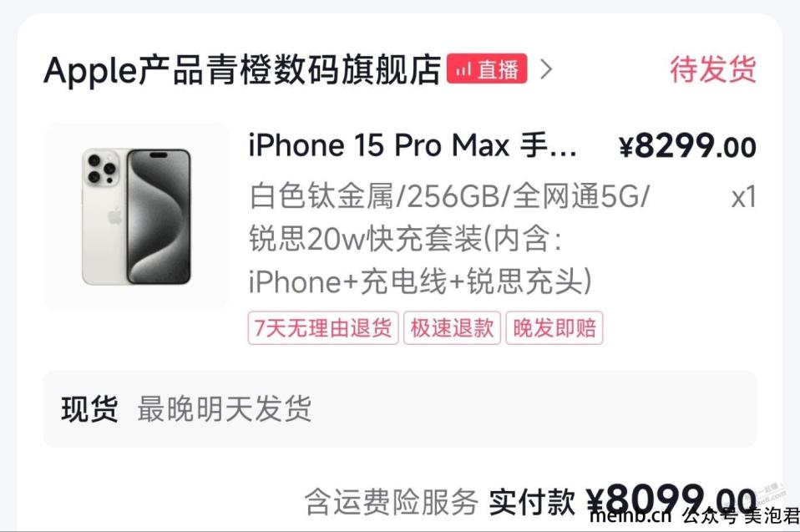Select the 最晚明天发货 delivery text
Viewport: 800px width, 532px height.
[x=224, y=409]
